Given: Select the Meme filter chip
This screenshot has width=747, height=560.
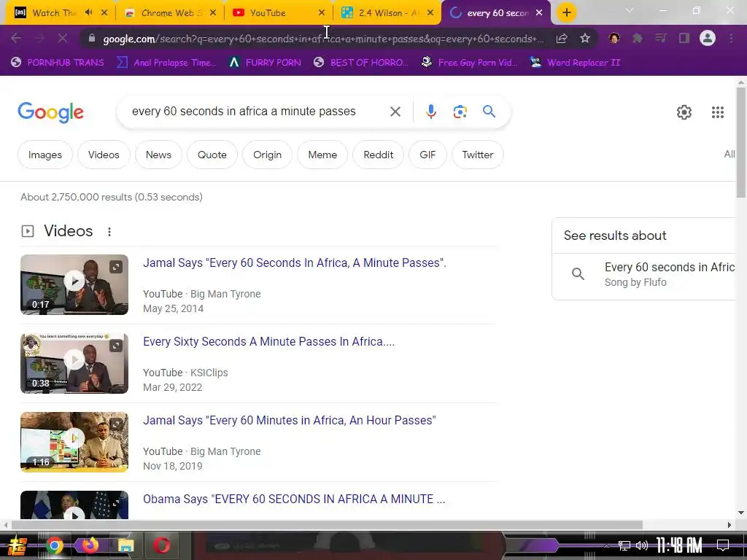Looking at the screenshot, I should coord(322,155).
